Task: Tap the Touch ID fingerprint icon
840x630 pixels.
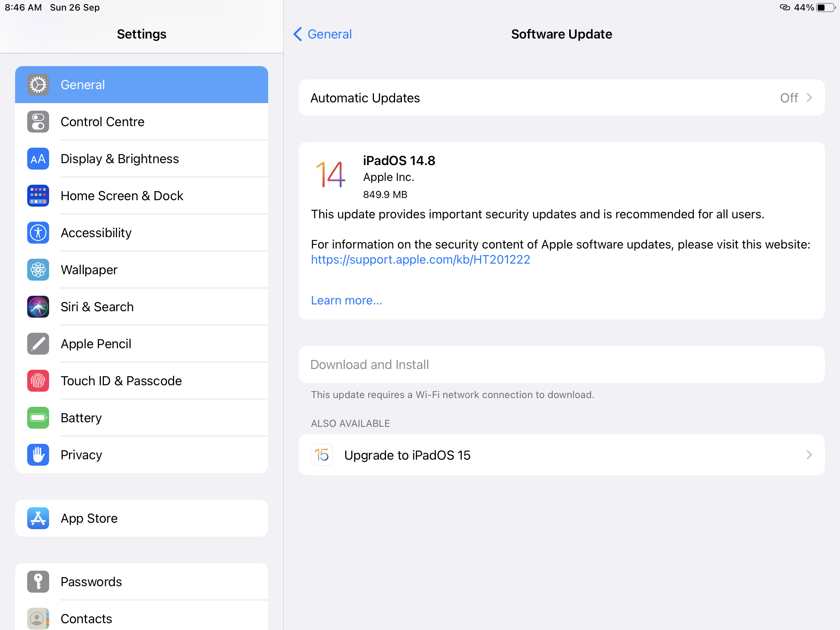Action: tap(38, 381)
